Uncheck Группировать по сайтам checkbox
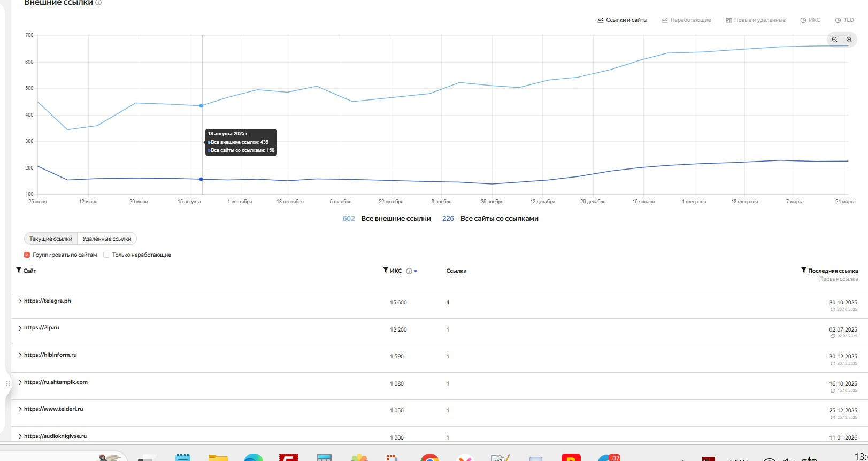This screenshot has height=461, width=868. pyautogui.click(x=27, y=255)
